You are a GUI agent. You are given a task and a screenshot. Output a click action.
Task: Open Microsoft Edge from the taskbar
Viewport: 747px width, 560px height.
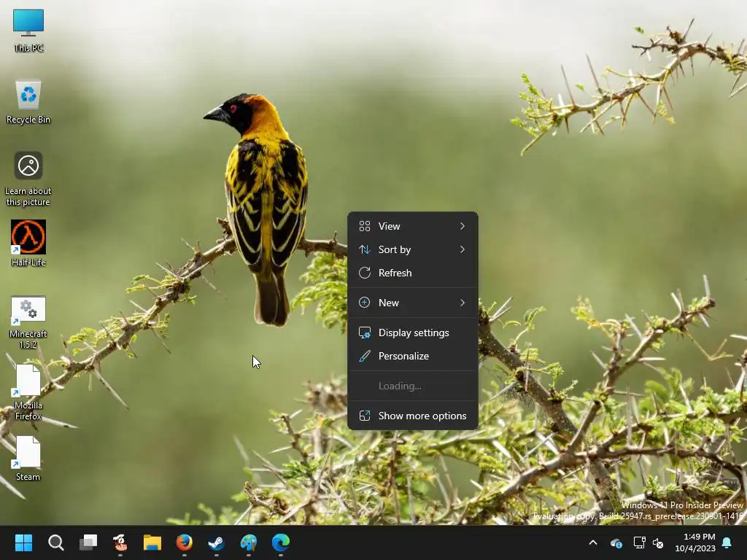(x=281, y=542)
